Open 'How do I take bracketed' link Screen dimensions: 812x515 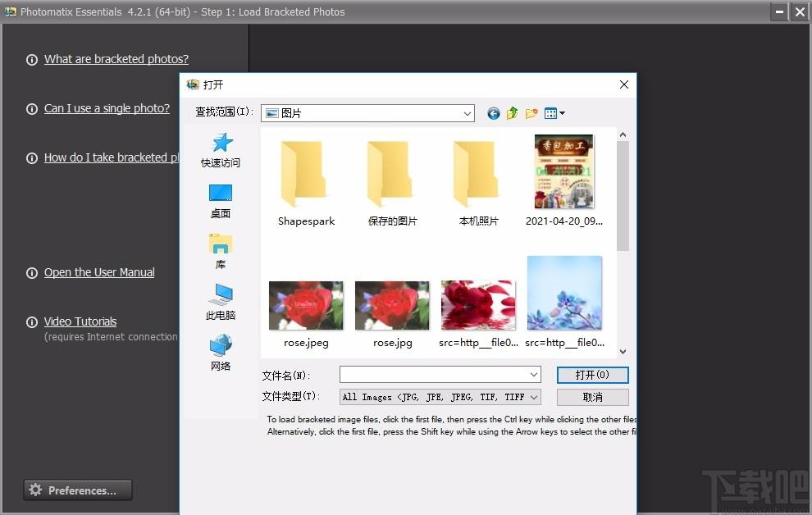click(x=112, y=157)
